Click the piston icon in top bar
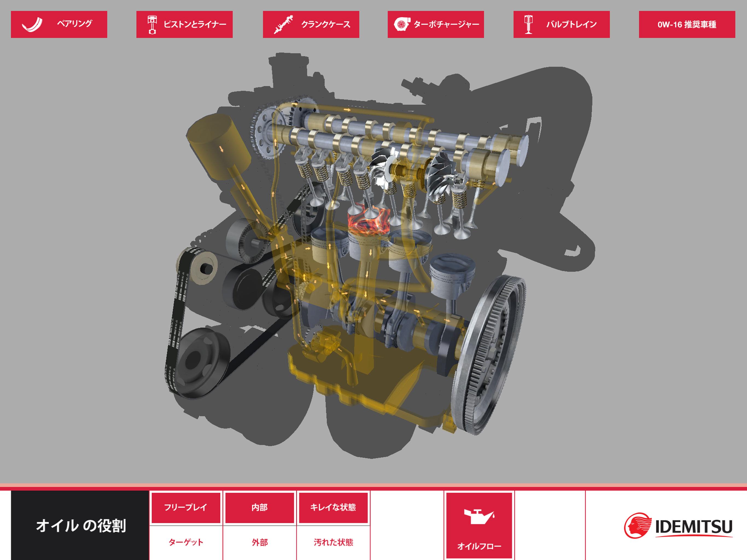The image size is (747, 560). 152,24
